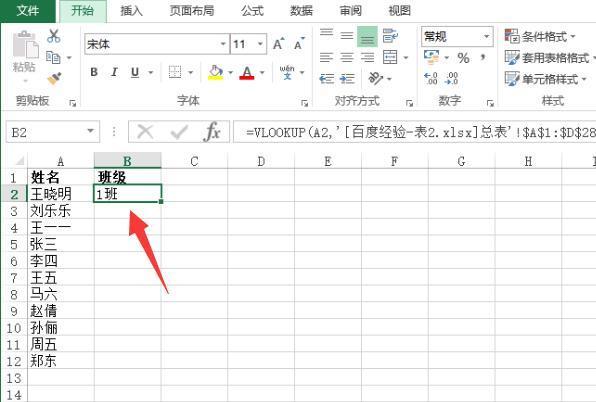Click the Wrap Text icon
596x402 pixels.
pos(390,36)
